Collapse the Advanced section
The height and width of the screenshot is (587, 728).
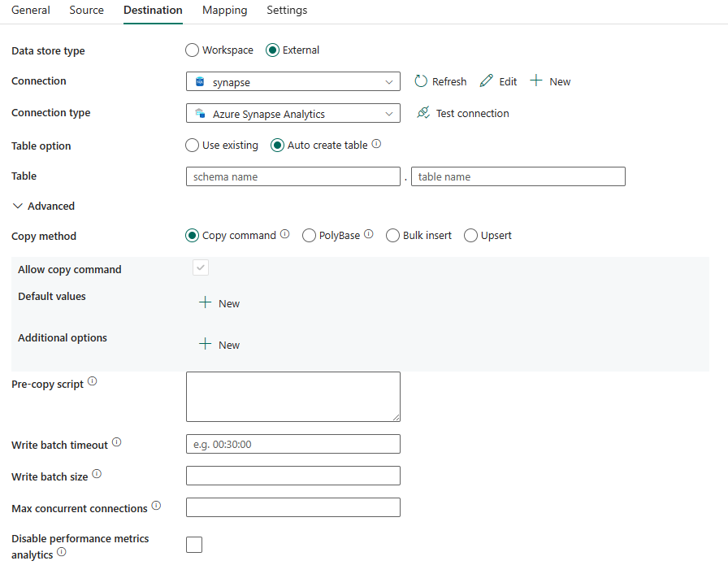(18, 206)
